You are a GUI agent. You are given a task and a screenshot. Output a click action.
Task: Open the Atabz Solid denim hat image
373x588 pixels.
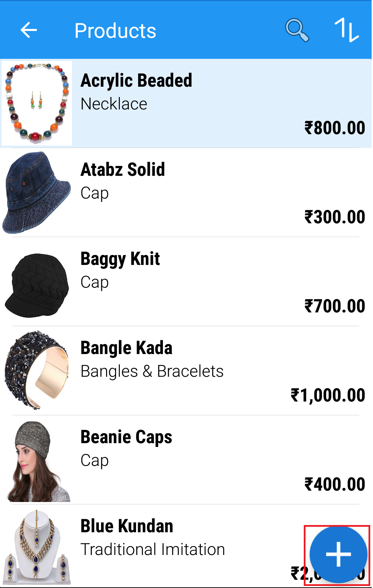(37, 192)
